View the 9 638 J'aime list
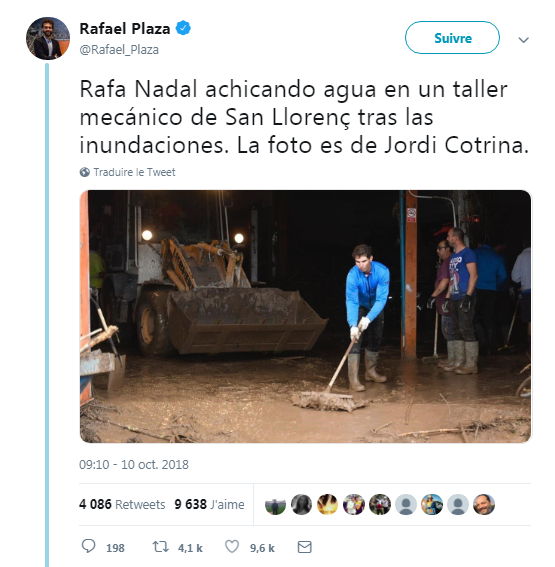The image size is (555, 567). pos(209,504)
